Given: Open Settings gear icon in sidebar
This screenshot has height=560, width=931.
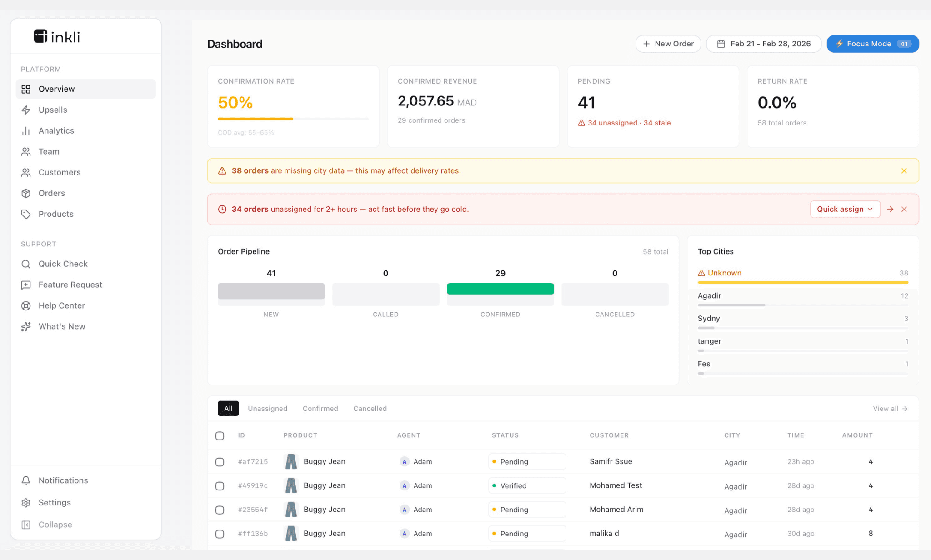Looking at the screenshot, I should [26, 503].
